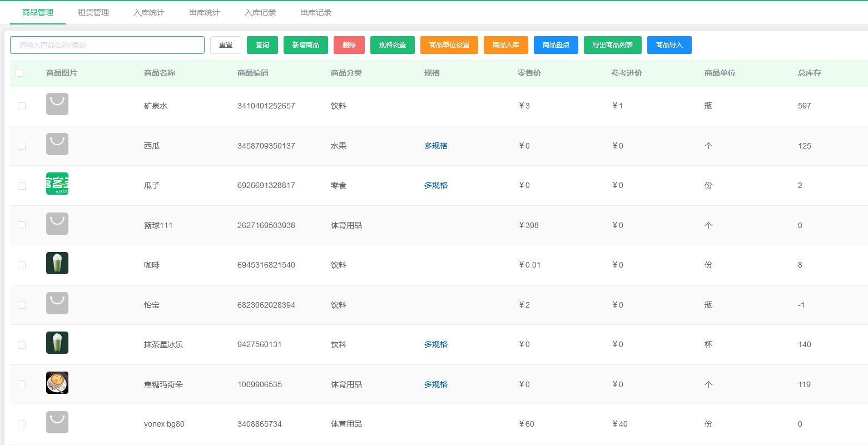View the 瓜子 product thumbnail image
Image resolution: width=868 pixels, height=445 pixels.
pos(57,184)
